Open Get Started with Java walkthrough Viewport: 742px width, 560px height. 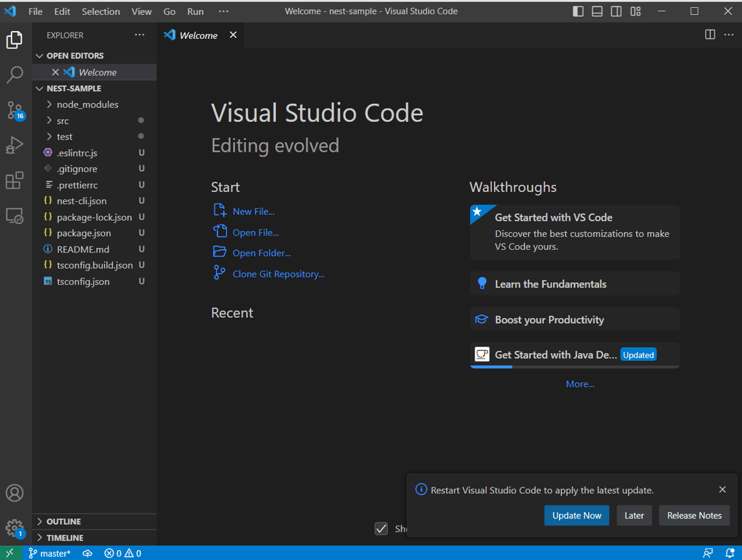575,355
